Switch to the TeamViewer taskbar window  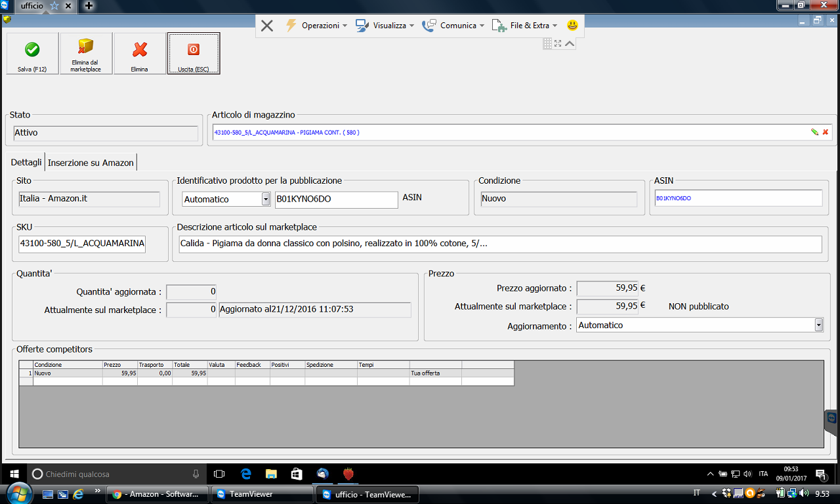coord(262,494)
